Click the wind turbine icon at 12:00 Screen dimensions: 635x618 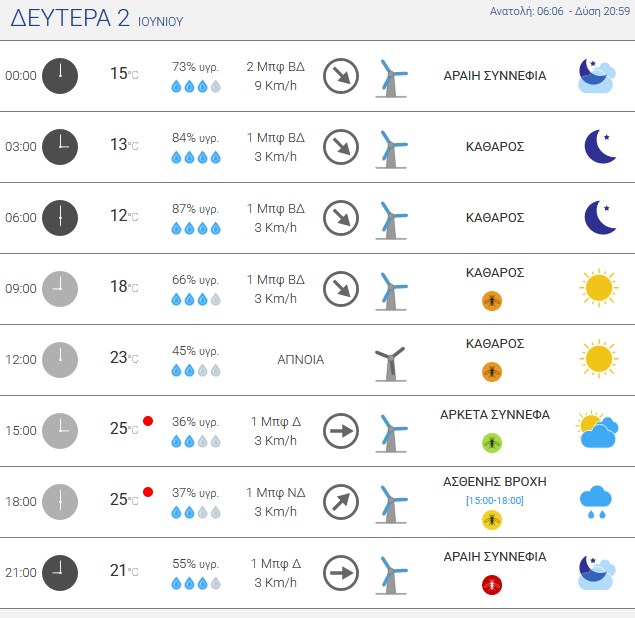[x=390, y=364]
